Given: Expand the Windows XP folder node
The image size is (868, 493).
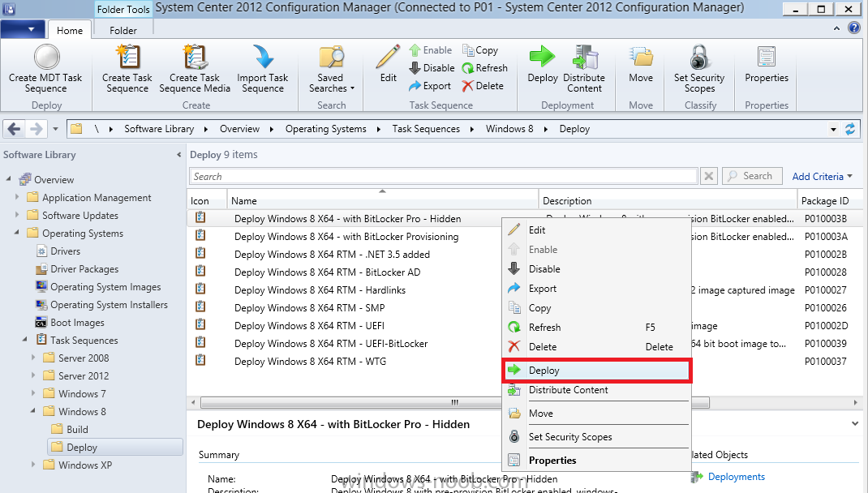Looking at the screenshot, I should pos(33,465).
